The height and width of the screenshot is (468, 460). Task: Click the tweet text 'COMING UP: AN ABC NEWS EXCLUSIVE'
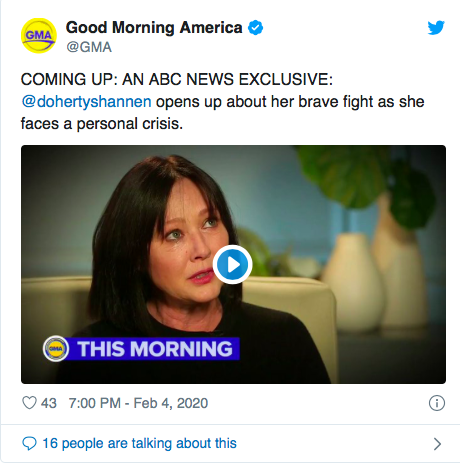[175, 80]
